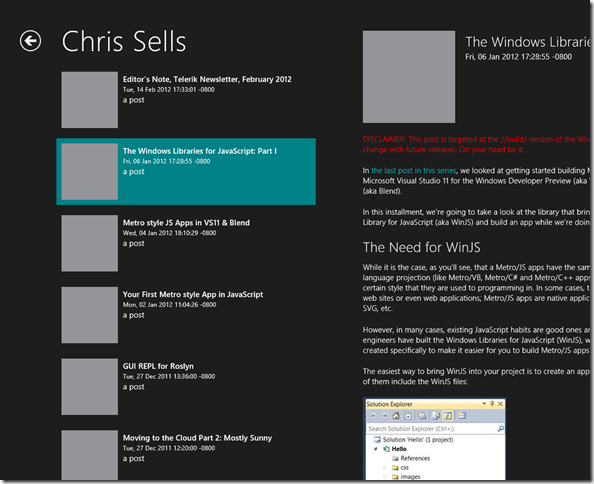Click the Properties icon in Solution Explorer toolbar
Viewport: 594px width, 484px height.
click(x=462, y=416)
